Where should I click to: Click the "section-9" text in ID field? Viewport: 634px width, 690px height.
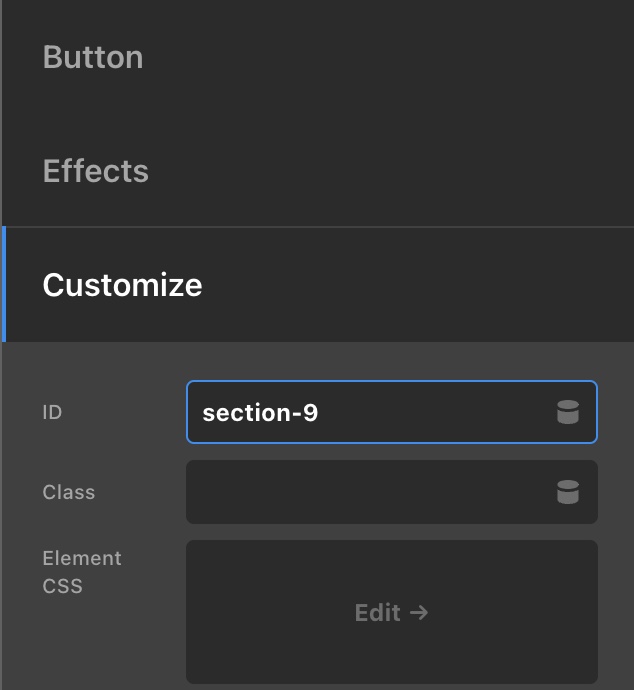pyautogui.click(x=260, y=412)
